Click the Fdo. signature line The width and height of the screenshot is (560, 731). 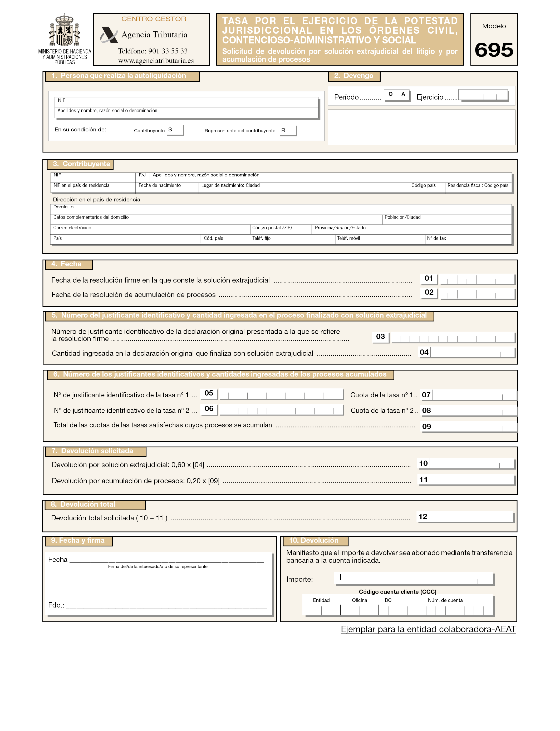click(x=167, y=605)
